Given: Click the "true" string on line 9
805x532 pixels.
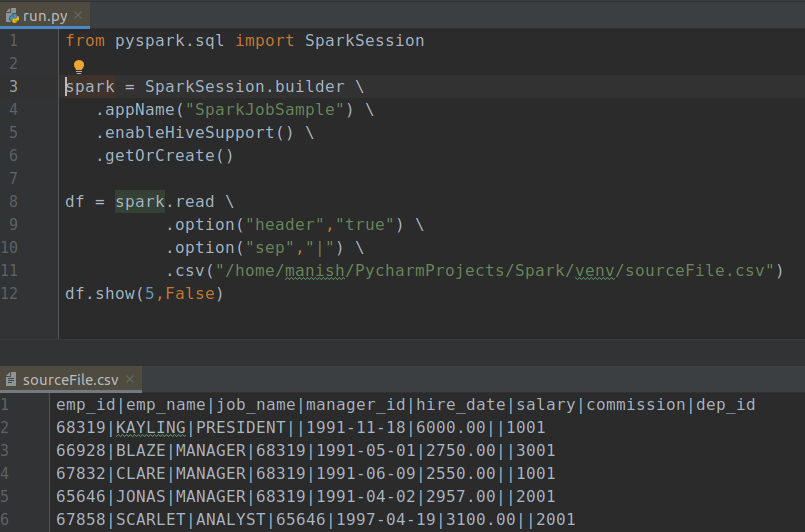Looking at the screenshot, I should 365,224.
